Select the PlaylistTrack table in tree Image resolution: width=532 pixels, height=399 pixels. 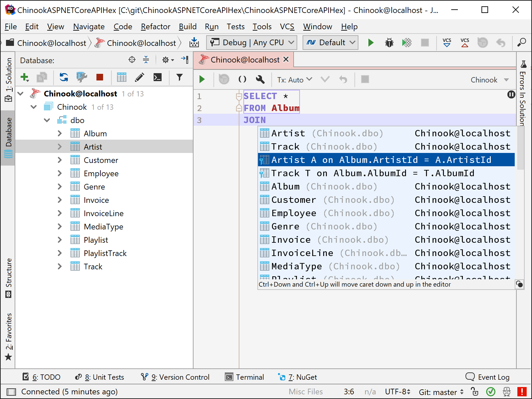(x=105, y=253)
